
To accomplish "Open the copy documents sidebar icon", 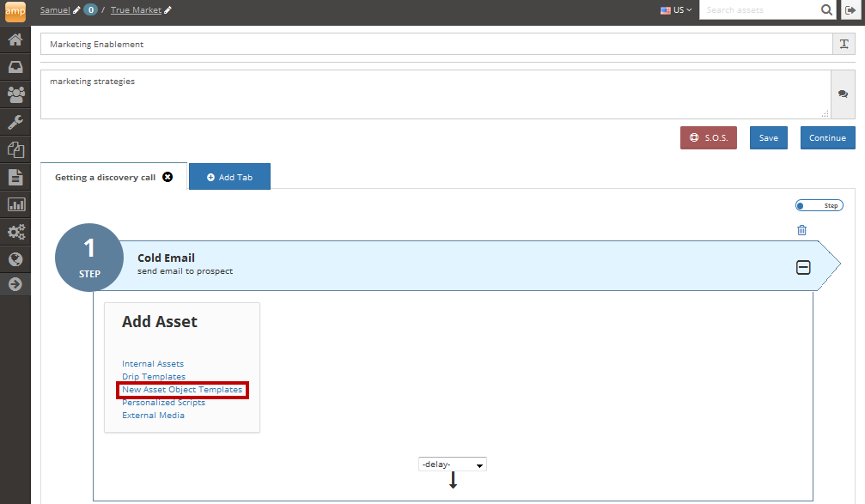I will coord(15,149).
